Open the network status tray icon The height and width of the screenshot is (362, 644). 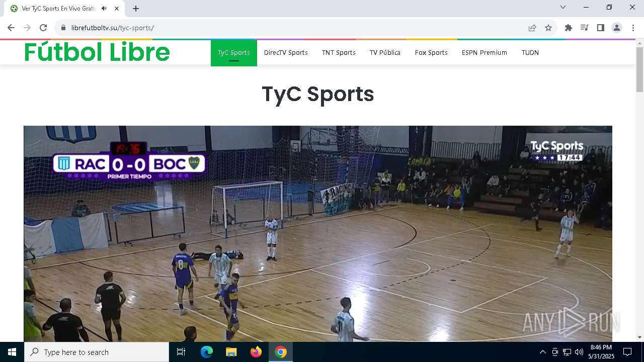[x=567, y=352]
